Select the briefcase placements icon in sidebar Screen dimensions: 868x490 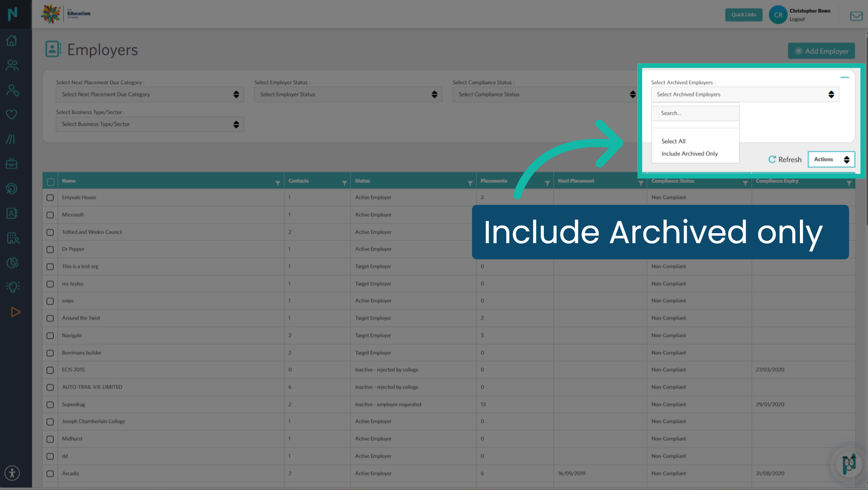click(11, 163)
